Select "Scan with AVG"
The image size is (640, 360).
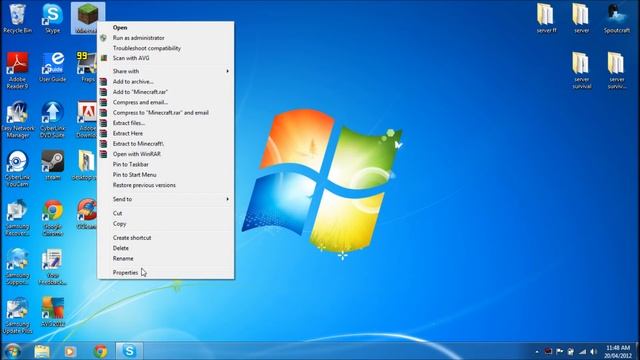(166, 58)
